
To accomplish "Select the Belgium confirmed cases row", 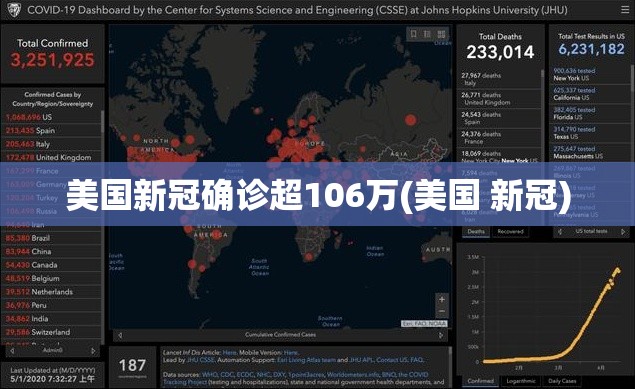I will click(52, 278).
